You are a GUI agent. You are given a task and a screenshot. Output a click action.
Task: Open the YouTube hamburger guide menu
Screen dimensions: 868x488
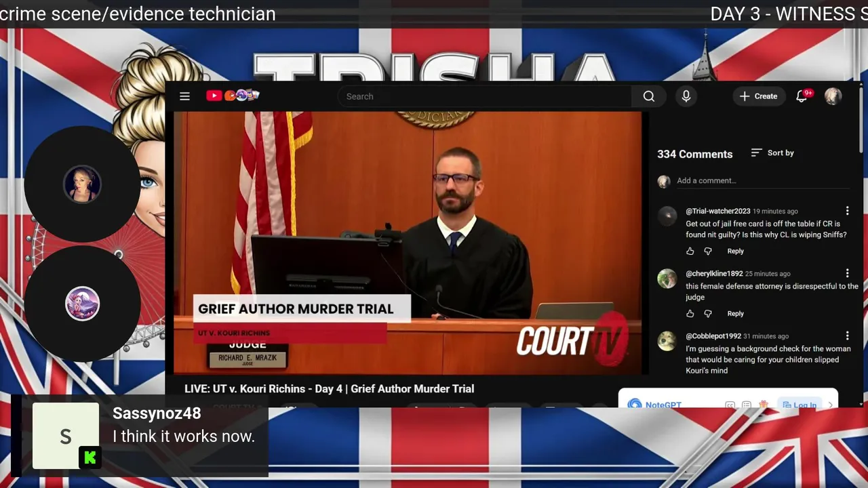(184, 96)
